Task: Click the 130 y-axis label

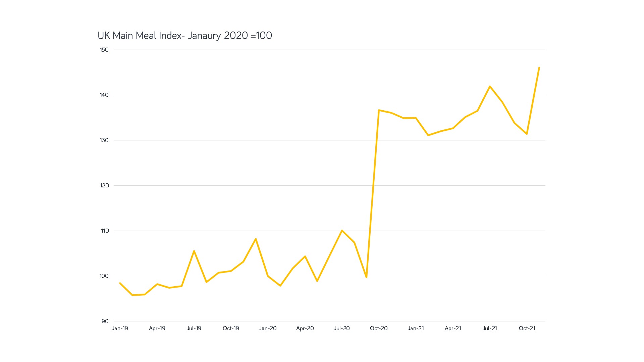Action: coord(104,140)
